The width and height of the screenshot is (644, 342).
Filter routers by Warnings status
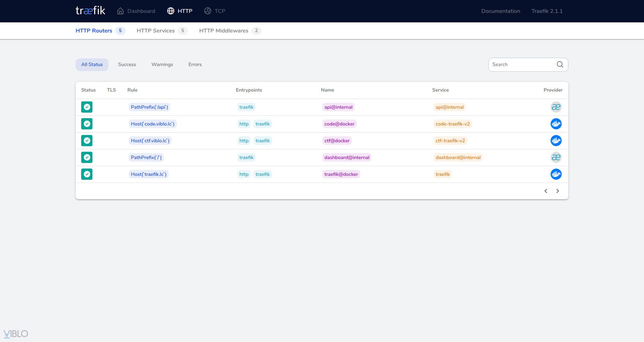coord(162,65)
